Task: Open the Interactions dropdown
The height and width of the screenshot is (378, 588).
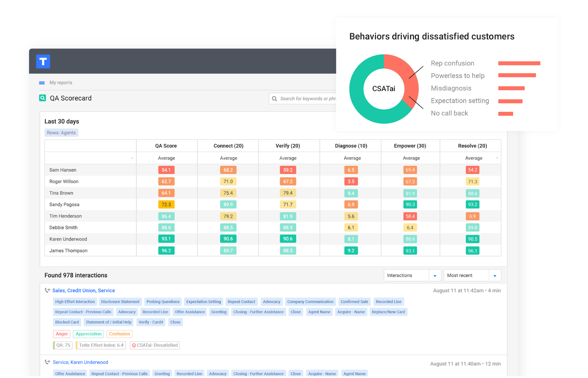Action: [412, 276]
